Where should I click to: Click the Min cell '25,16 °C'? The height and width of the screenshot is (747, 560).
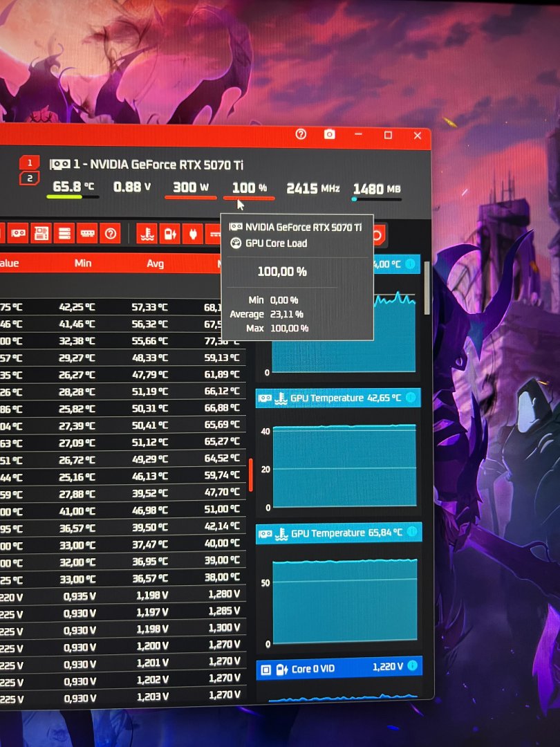(x=77, y=477)
